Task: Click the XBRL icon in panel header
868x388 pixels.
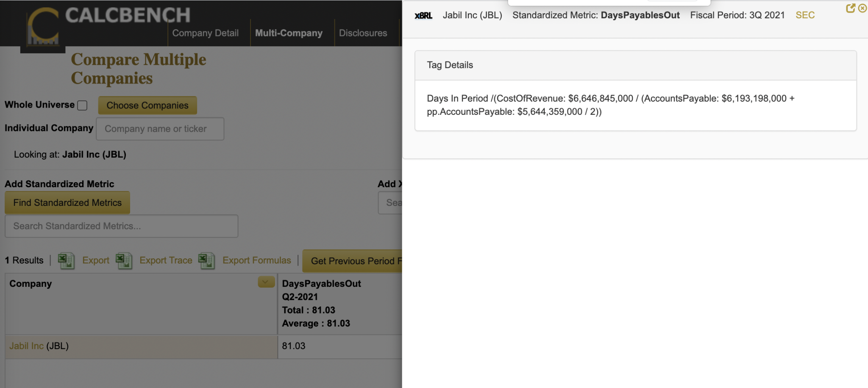Action: click(x=423, y=16)
